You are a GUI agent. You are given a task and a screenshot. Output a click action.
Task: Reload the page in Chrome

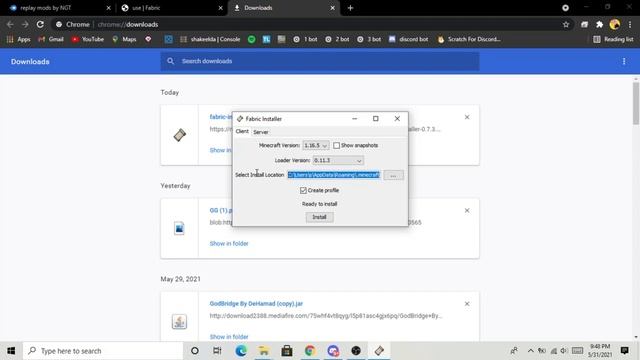click(40, 24)
